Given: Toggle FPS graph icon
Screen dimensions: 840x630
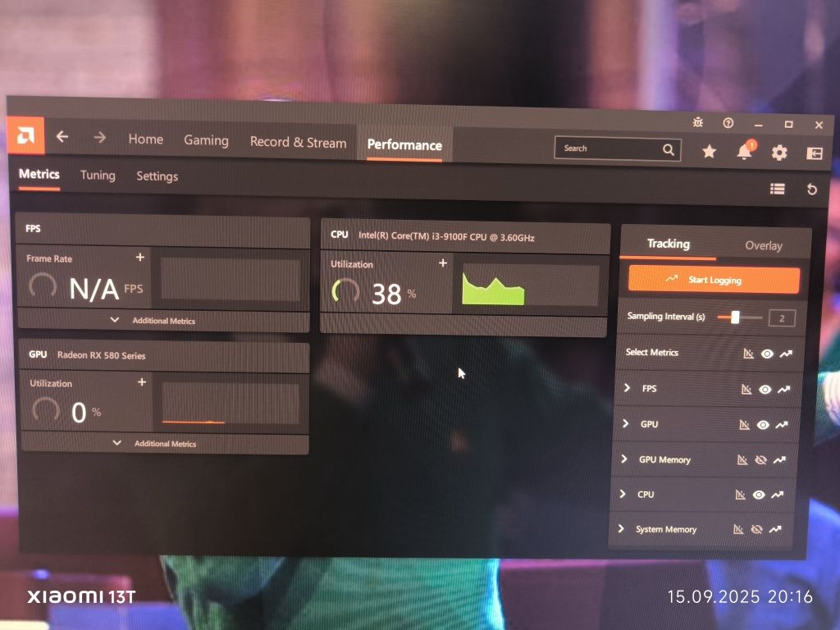Looking at the screenshot, I should pyautogui.click(x=746, y=390).
